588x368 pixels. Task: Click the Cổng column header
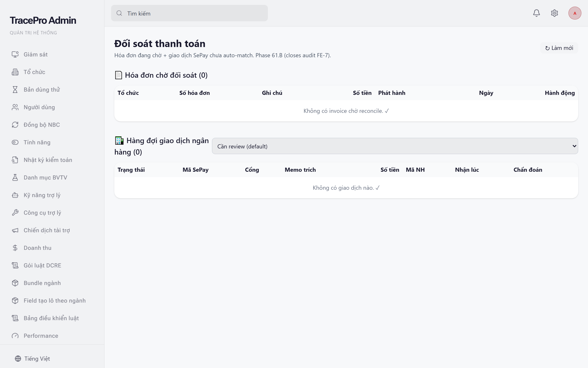252,170
